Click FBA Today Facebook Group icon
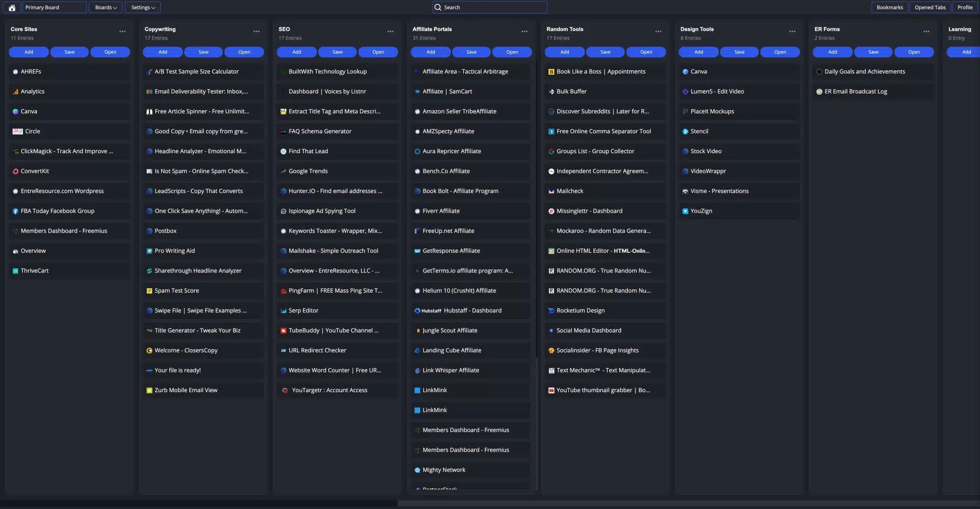The width and height of the screenshot is (980, 509). (x=15, y=211)
